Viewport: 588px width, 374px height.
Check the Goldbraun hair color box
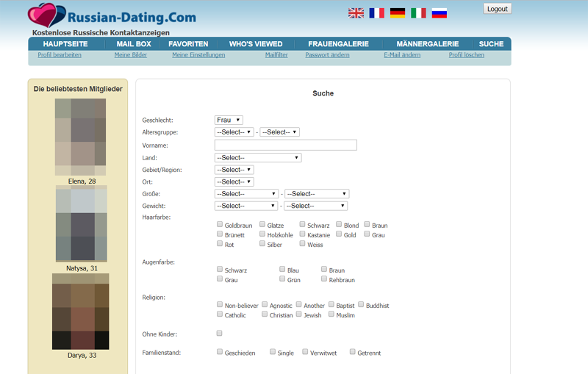point(220,224)
